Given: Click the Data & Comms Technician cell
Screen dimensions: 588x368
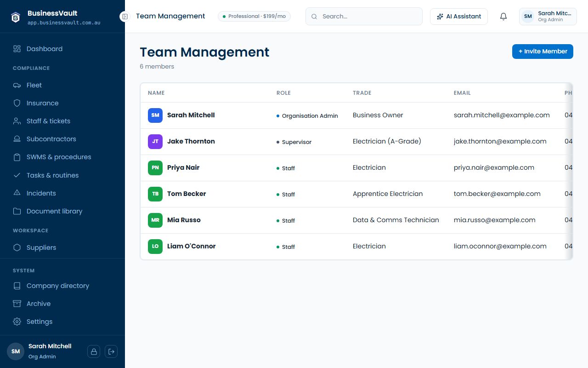Looking at the screenshot, I should [x=396, y=220].
